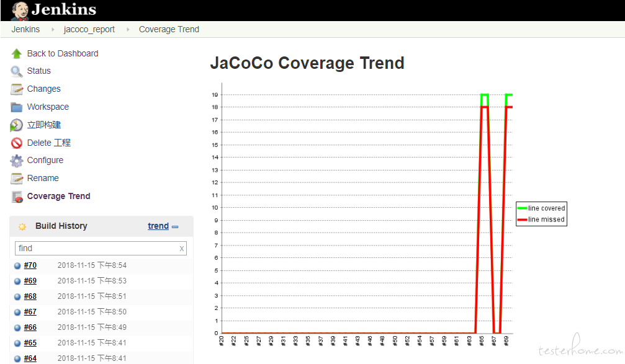Open build #66 link
This screenshot has width=625, height=364.
coord(30,328)
